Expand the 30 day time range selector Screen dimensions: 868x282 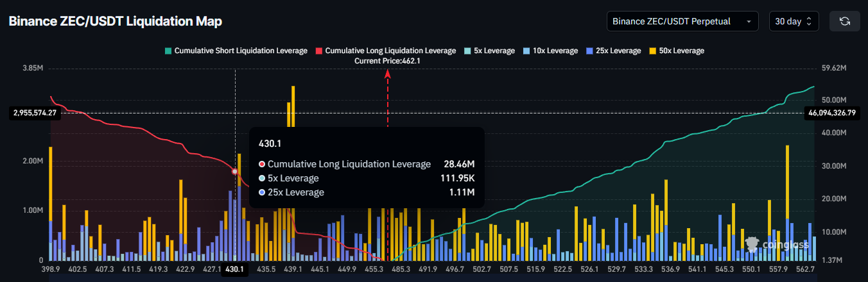[x=794, y=21]
